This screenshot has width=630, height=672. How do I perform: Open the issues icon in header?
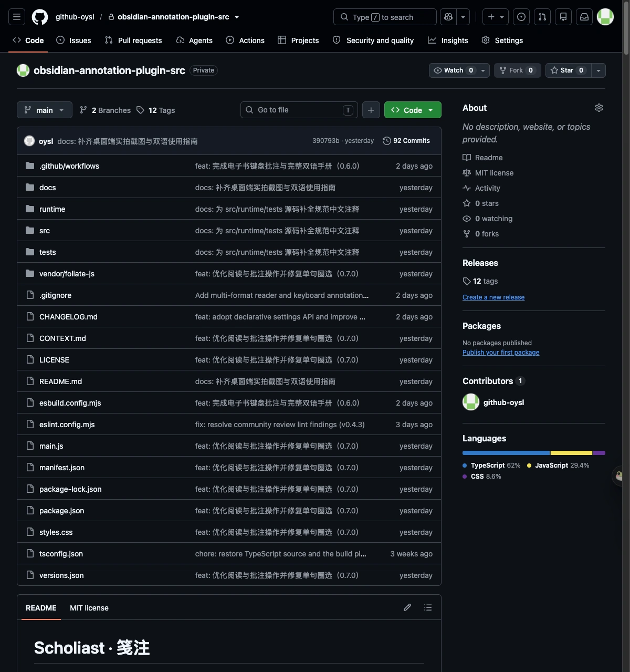pos(521,17)
